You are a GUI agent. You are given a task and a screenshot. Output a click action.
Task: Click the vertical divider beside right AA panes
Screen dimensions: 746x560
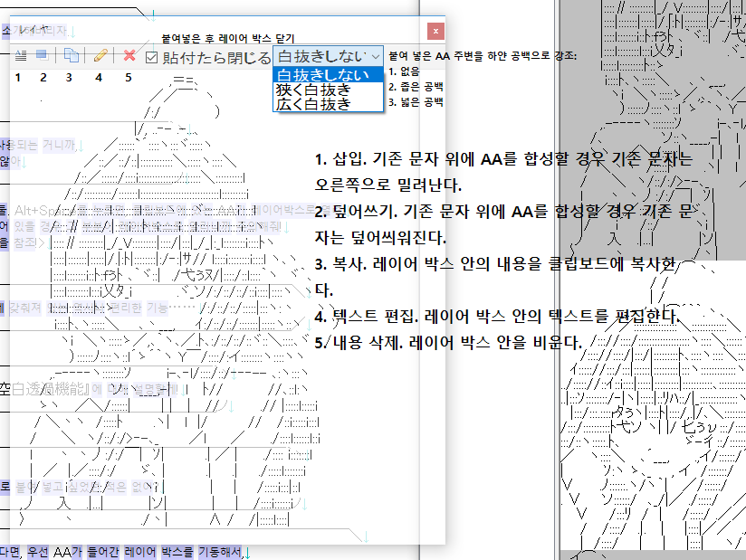pyautogui.click(x=554, y=271)
